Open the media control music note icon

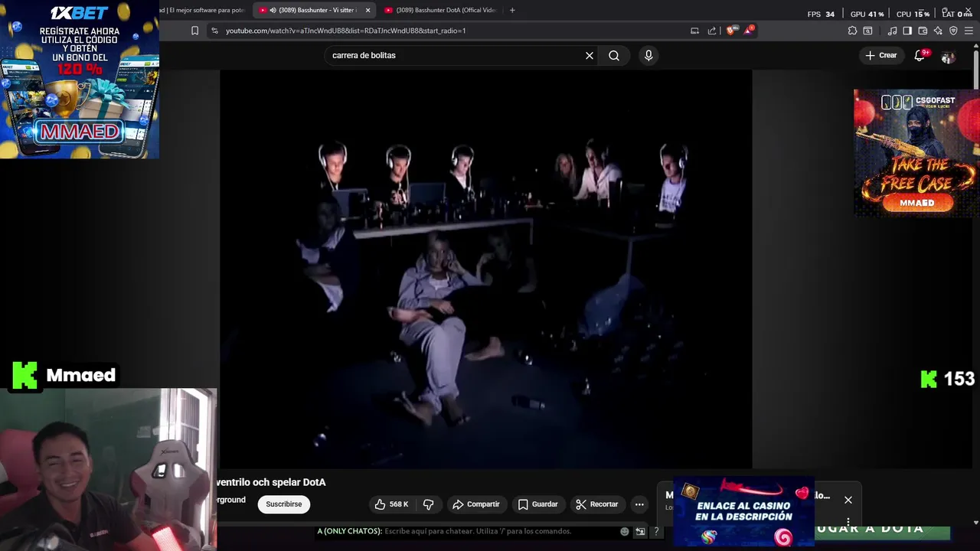tap(892, 31)
